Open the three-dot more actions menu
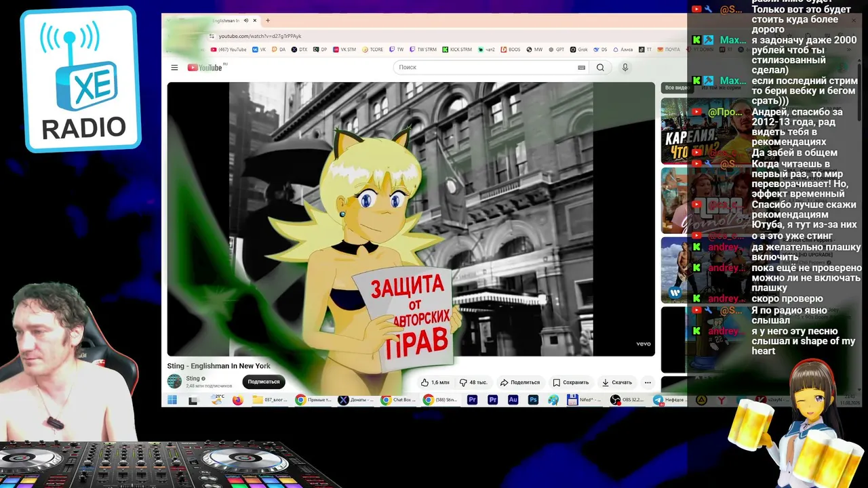 click(648, 382)
